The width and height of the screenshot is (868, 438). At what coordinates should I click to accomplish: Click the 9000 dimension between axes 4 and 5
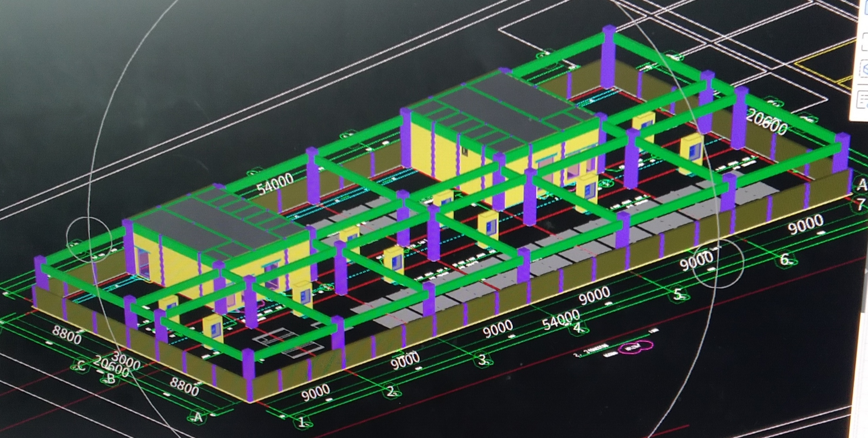click(595, 295)
